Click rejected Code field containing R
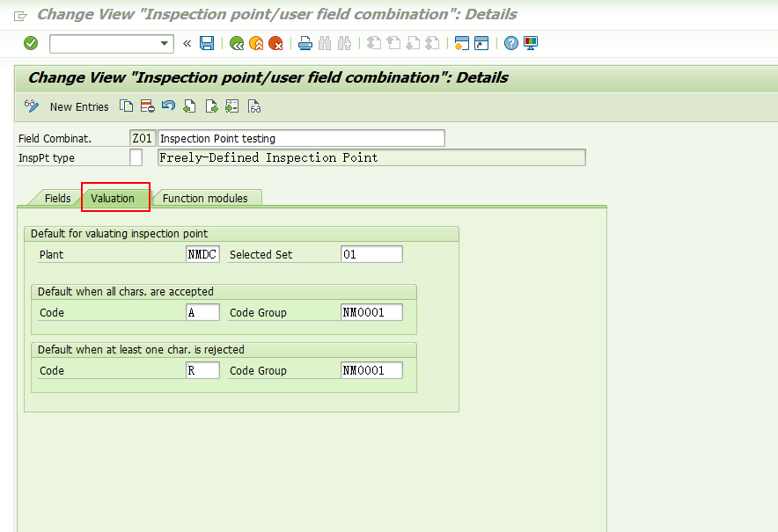 203,370
